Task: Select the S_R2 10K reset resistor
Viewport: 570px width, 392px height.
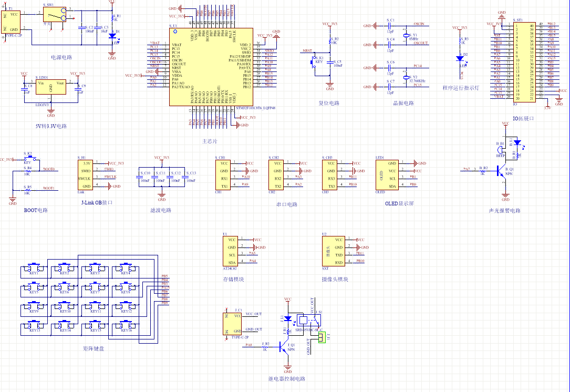Action: click(330, 41)
